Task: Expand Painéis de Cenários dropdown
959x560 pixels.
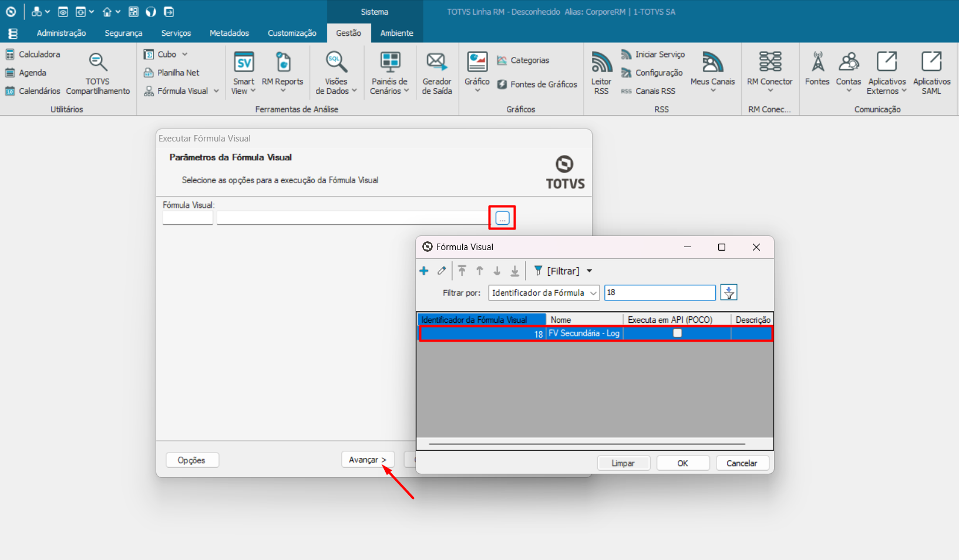Action: [x=406, y=91]
